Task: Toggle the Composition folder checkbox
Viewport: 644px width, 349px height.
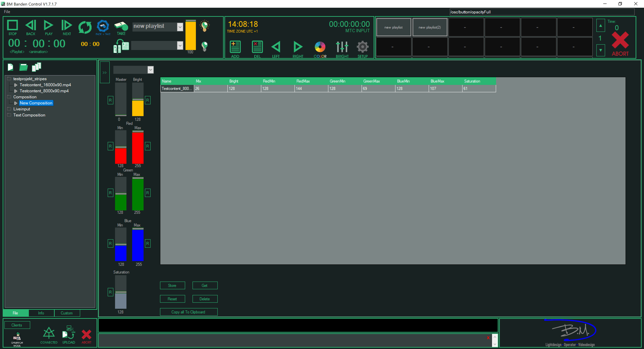Action: (x=9, y=97)
